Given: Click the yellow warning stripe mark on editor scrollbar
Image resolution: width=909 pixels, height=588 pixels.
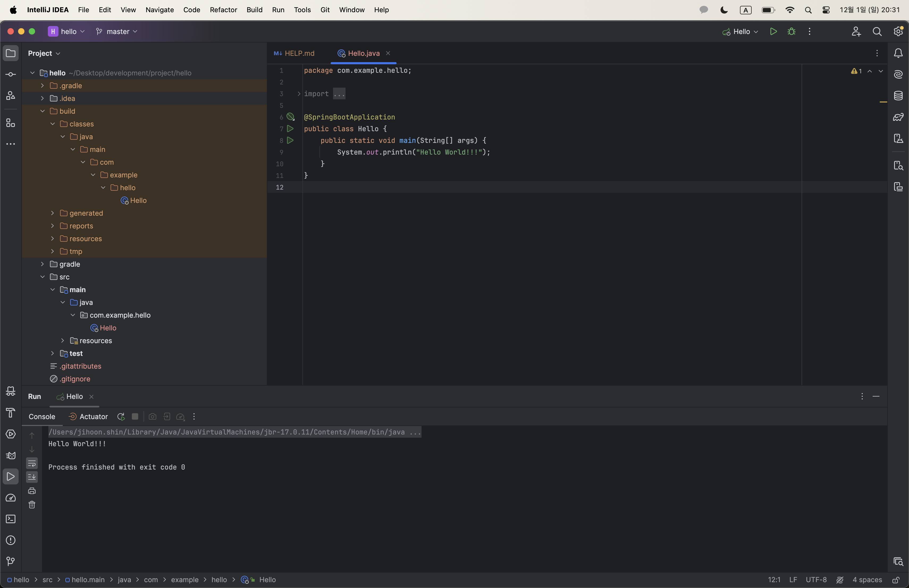Looking at the screenshot, I should click(883, 102).
